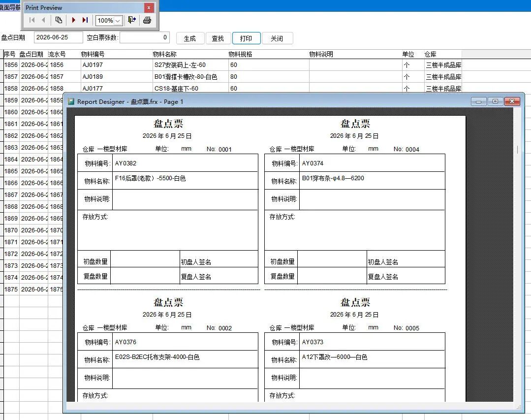Screen dimensions: 531x420
Task: Click No: 0004 ticket number
Action: tap(406, 149)
